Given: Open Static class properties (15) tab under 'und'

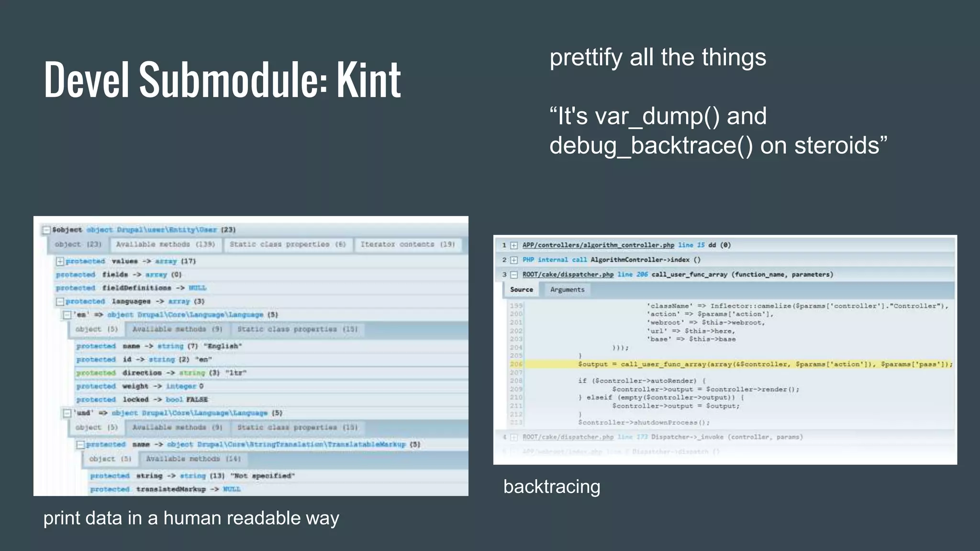Looking at the screenshot, I should point(298,427).
